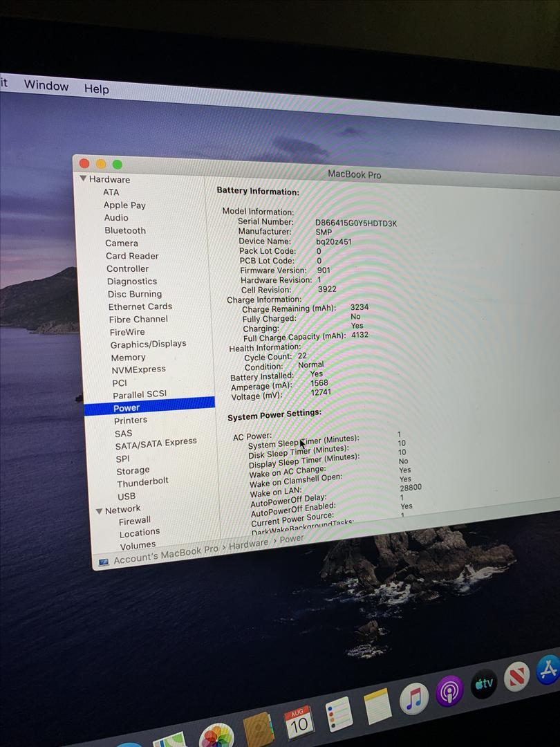Select Audio in the sidebar
The width and height of the screenshot is (560, 747).
(116, 218)
